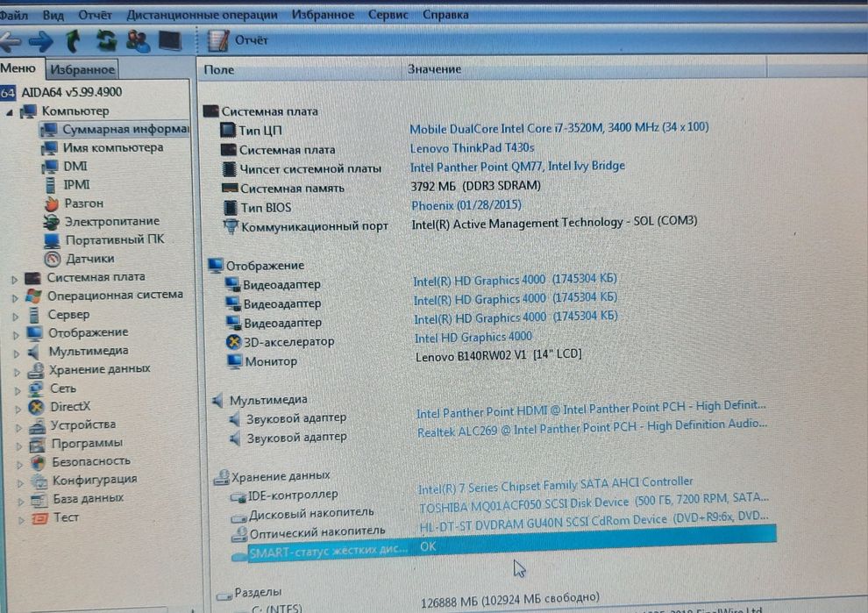Expand the Операционная система tree node
Screen dimensions: 868x613
click(15, 298)
